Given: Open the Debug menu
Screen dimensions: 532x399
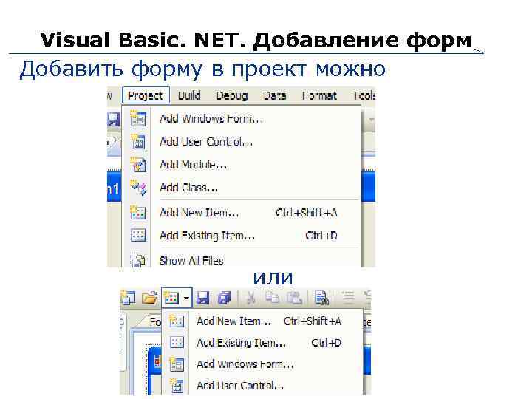Looking at the screenshot, I should click(232, 95).
